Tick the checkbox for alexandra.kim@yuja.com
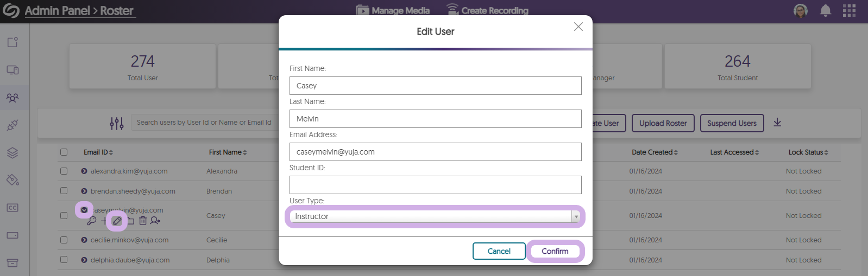 pos(64,171)
